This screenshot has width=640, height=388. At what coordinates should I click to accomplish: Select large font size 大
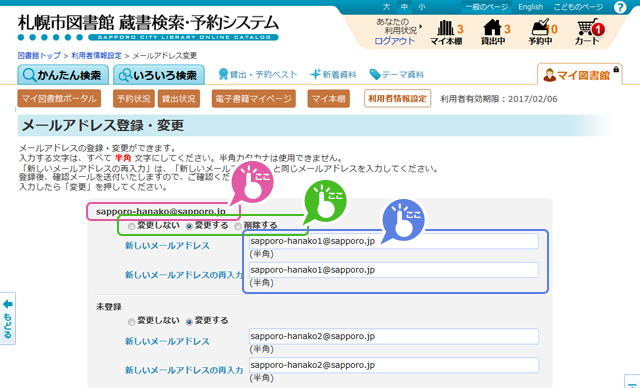point(386,7)
